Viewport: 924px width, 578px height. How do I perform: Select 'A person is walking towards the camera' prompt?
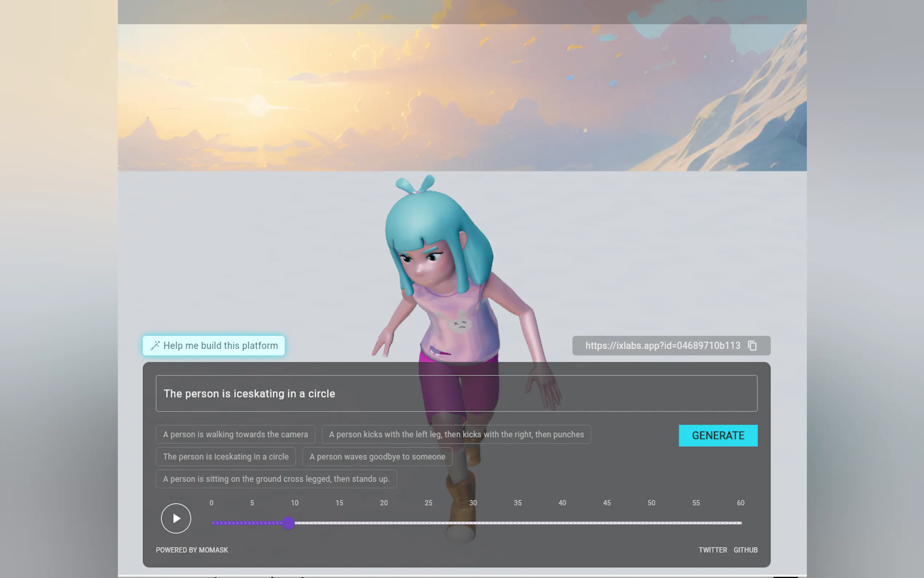coord(235,434)
